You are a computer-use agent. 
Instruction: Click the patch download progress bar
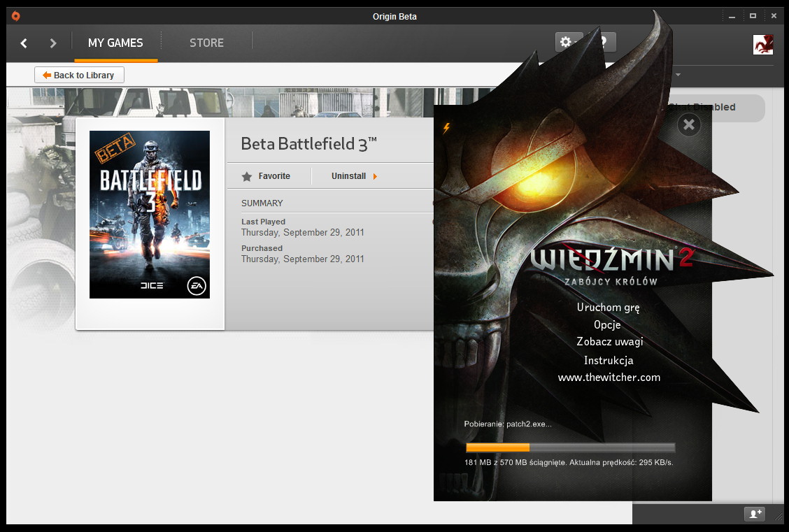click(570, 447)
